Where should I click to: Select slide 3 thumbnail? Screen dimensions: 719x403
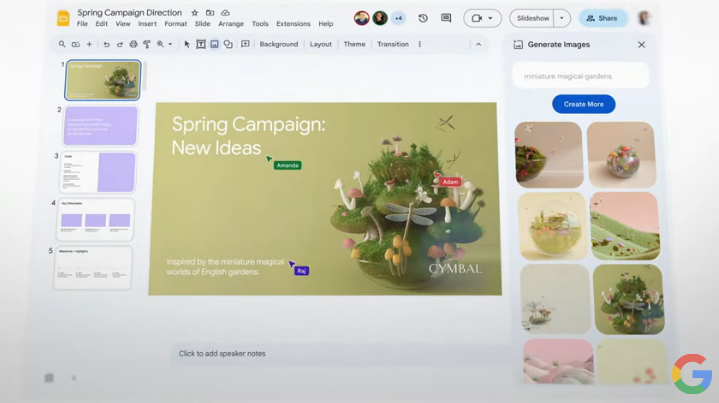pos(98,172)
